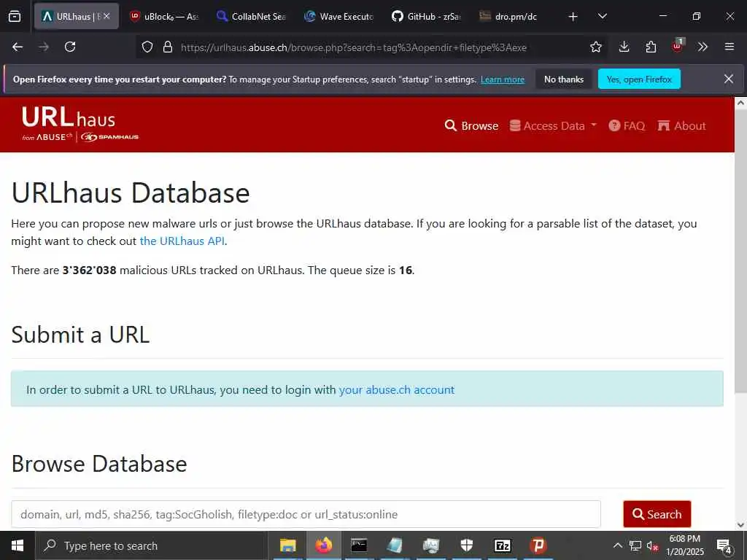
Task: Dismiss the startup notification bar
Action: (729, 79)
